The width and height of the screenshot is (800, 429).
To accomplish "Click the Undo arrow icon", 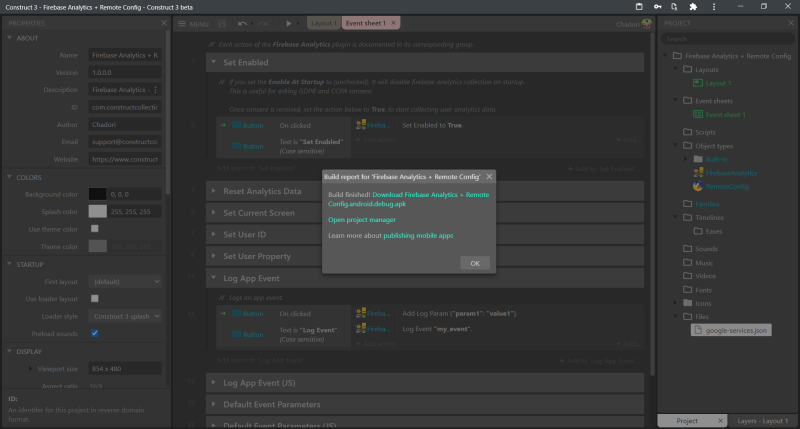I will point(242,23).
